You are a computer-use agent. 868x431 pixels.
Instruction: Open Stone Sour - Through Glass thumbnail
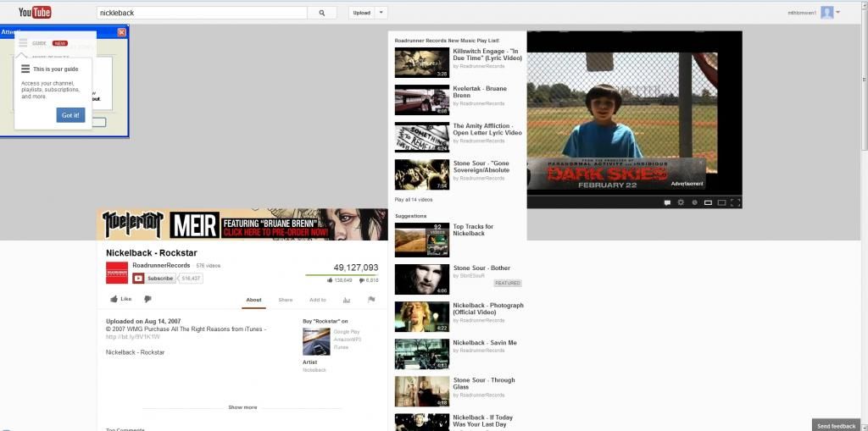(422, 391)
